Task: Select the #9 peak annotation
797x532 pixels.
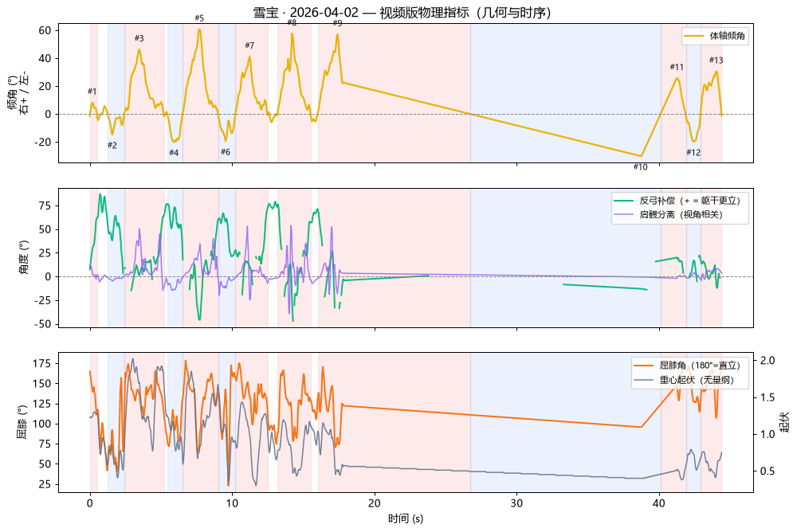Action: (337, 23)
